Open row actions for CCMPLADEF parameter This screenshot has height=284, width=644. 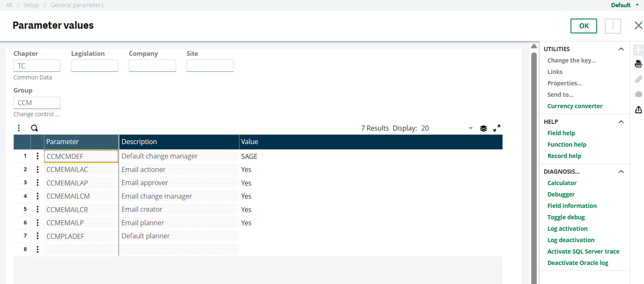click(38, 236)
